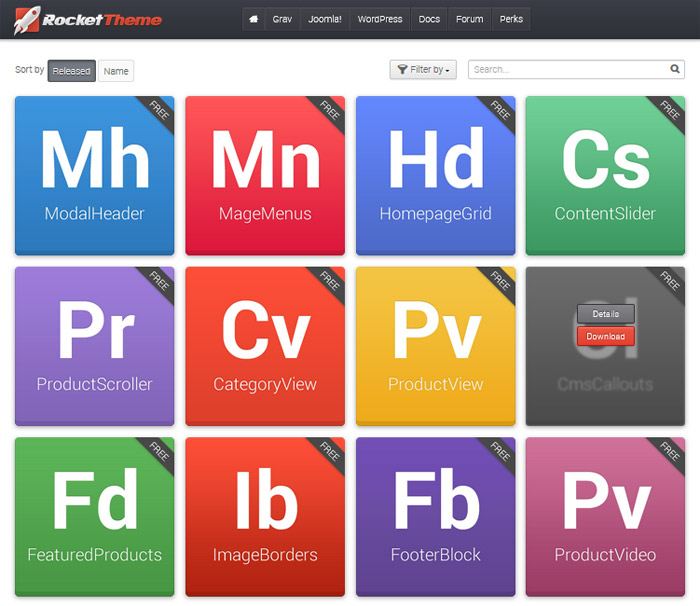The image size is (700, 606).
Task: Open the WordPress menu item
Action: click(380, 19)
